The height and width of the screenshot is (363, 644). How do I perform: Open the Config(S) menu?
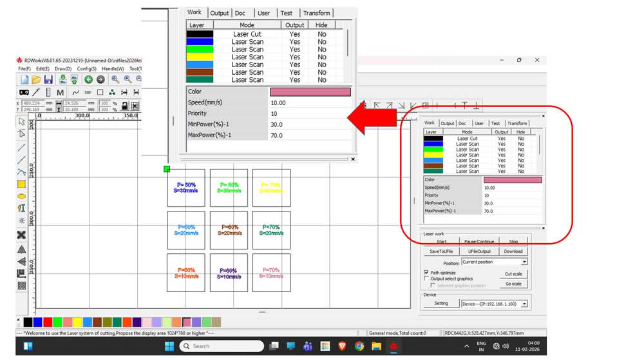[87, 68]
